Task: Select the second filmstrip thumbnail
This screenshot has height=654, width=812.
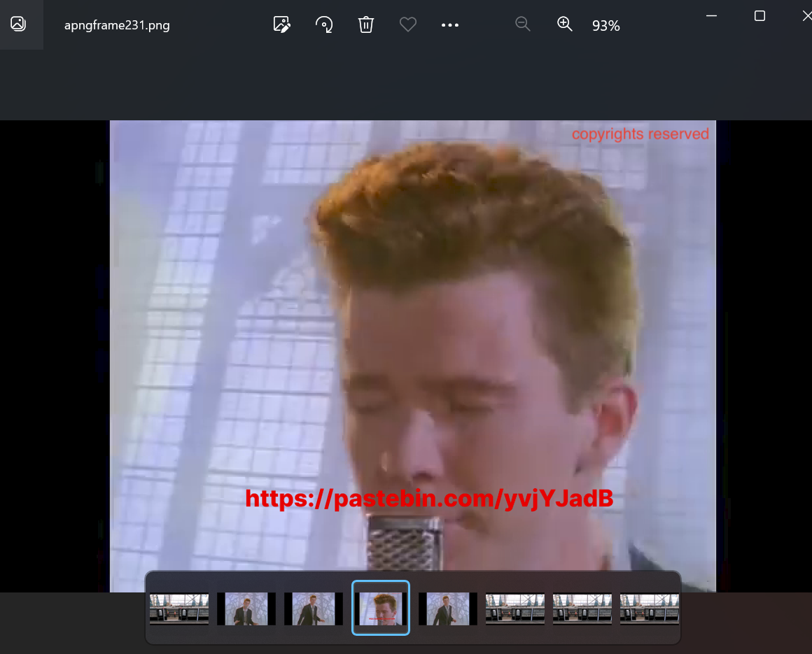Action: point(246,608)
